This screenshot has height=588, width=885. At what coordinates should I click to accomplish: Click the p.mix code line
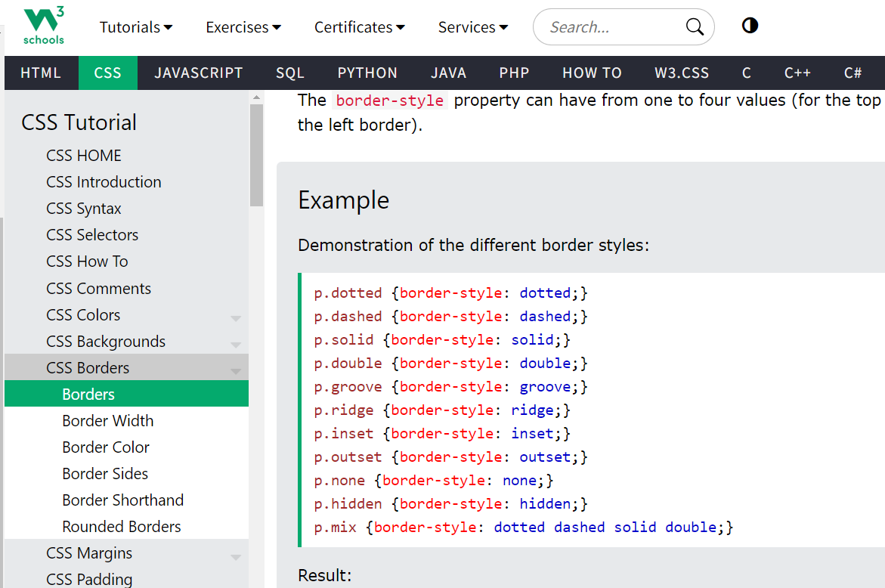click(523, 527)
